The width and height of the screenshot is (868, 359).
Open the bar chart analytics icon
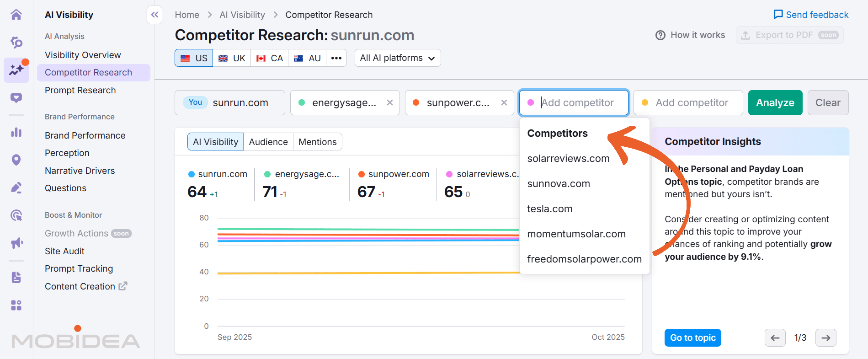point(16,132)
